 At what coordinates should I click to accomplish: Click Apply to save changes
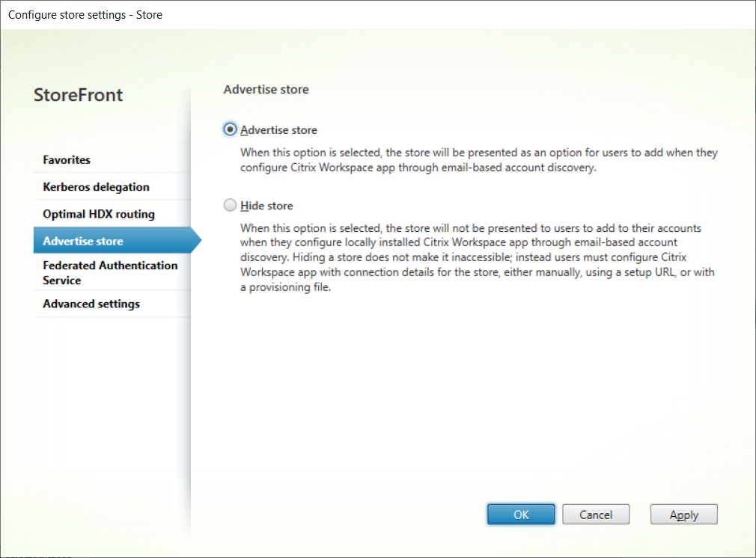(x=683, y=515)
